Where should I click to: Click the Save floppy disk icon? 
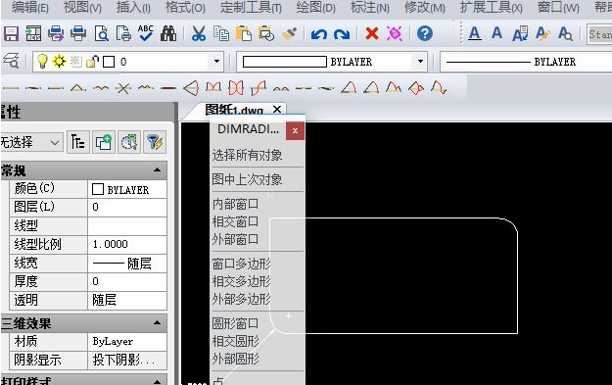click(11, 34)
